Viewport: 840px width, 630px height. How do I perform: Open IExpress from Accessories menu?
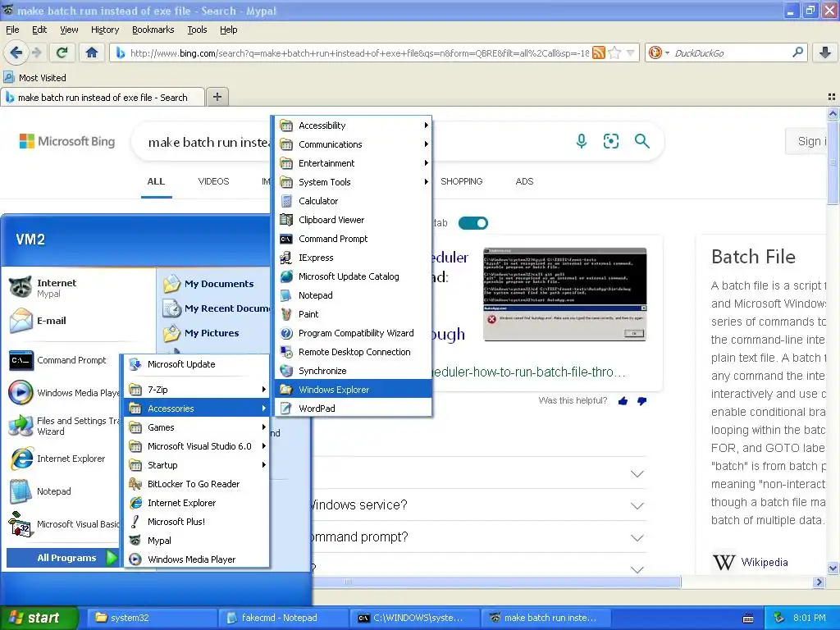[x=353, y=258]
